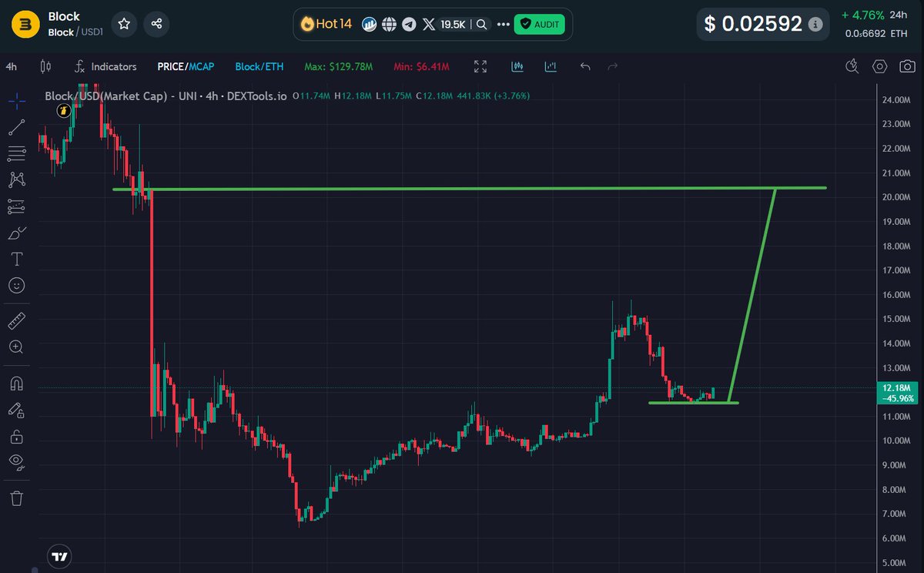Enter fullscreen chart mode
Image resolution: width=924 pixels, height=573 pixels.
coord(480,67)
